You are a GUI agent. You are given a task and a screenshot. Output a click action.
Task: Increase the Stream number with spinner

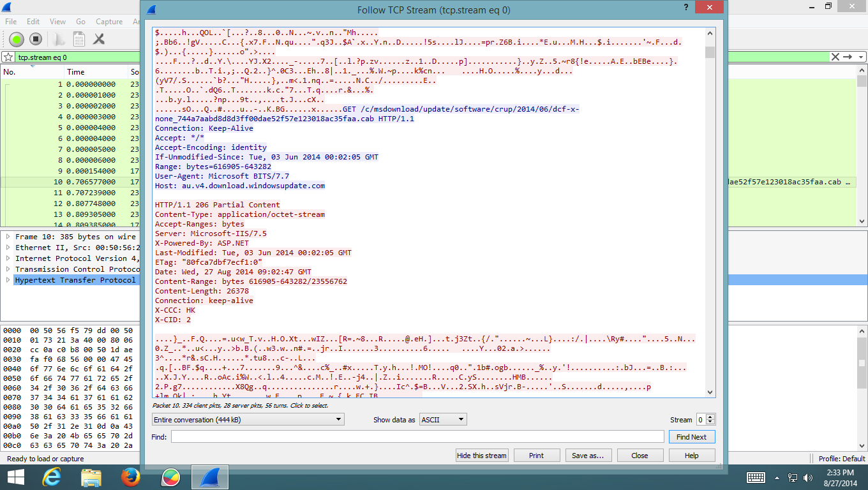pyautogui.click(x=710, y=417)
